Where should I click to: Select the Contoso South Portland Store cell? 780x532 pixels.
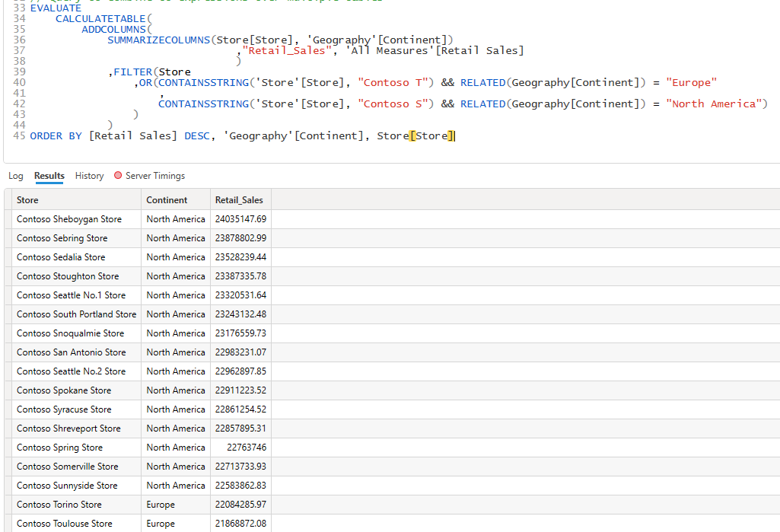[x=76, y=314]
